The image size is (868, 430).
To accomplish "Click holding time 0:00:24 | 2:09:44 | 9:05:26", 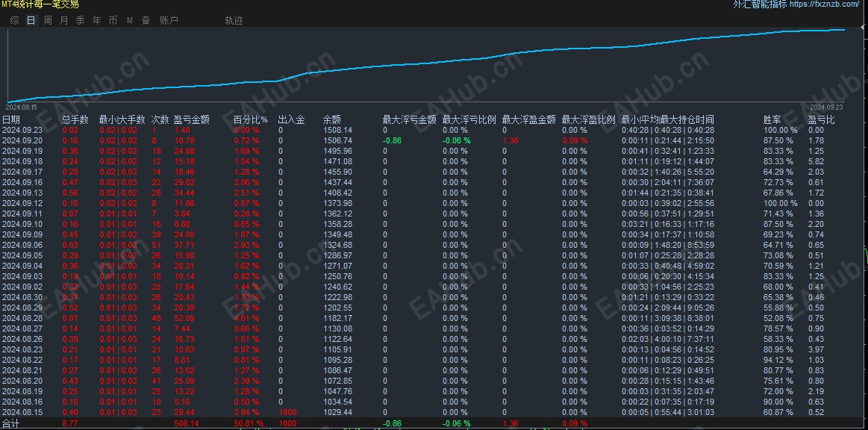I will click(668, 308).
